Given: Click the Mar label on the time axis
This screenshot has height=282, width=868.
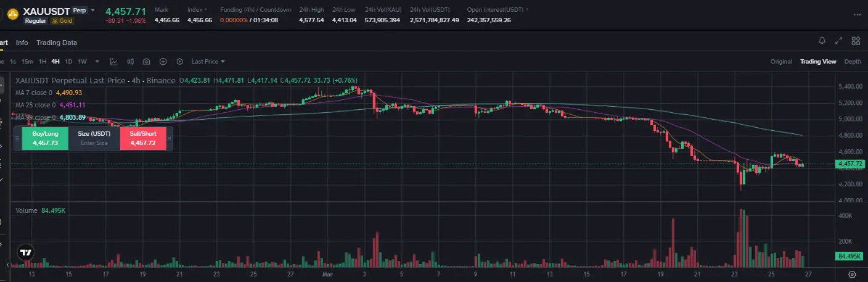Looking at the screenshot, I should pyautogui.click(x=327, y=274).
